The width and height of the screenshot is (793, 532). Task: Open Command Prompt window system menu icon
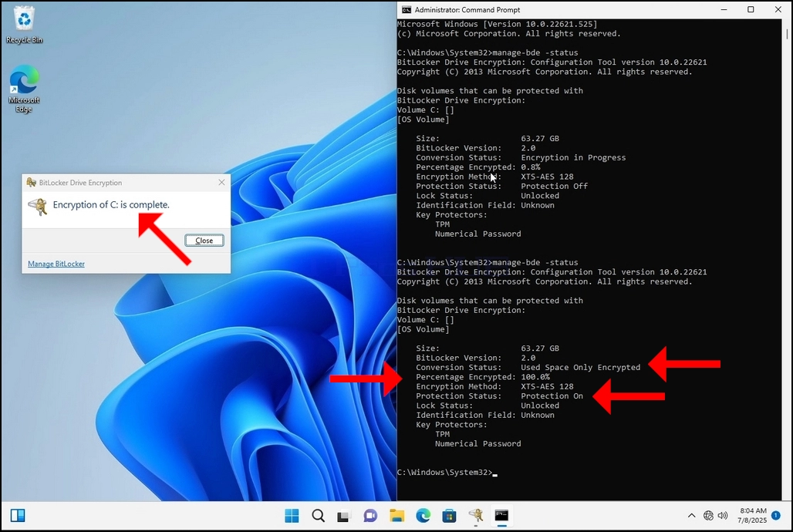[x=406, y=9]
